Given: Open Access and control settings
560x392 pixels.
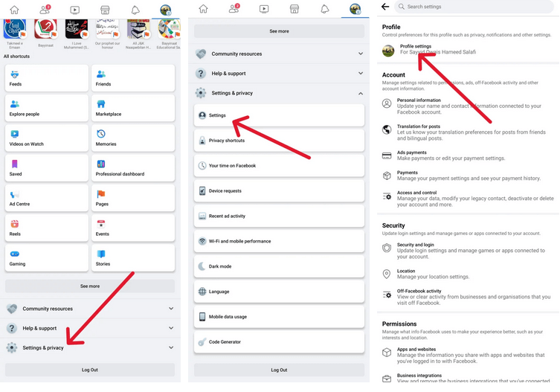Looking at the screenshot, I should (468, 199).
